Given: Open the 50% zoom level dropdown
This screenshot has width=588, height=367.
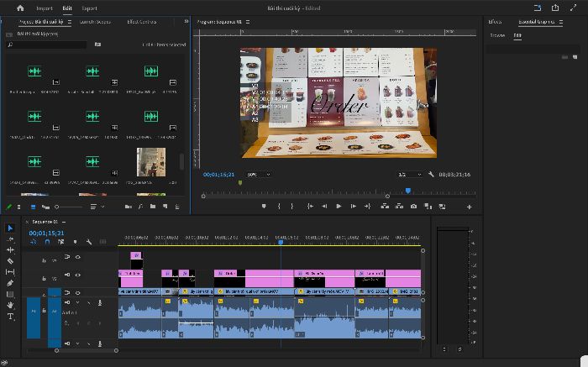Looking at the screenshot, I should click(x=259, y=175).
